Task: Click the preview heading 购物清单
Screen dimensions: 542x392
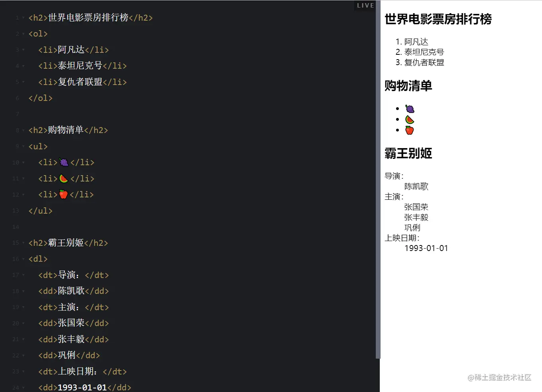Action: click(x=408, y=86)
